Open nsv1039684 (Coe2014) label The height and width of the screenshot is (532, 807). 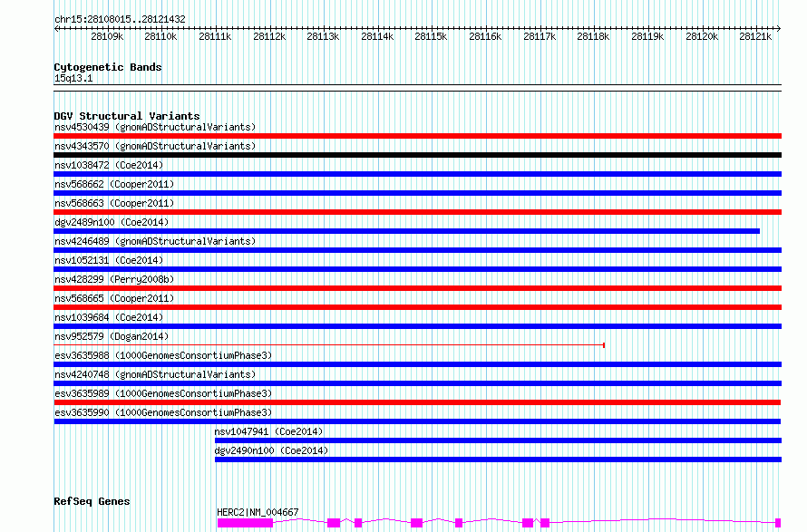click(x=109, y=317)
